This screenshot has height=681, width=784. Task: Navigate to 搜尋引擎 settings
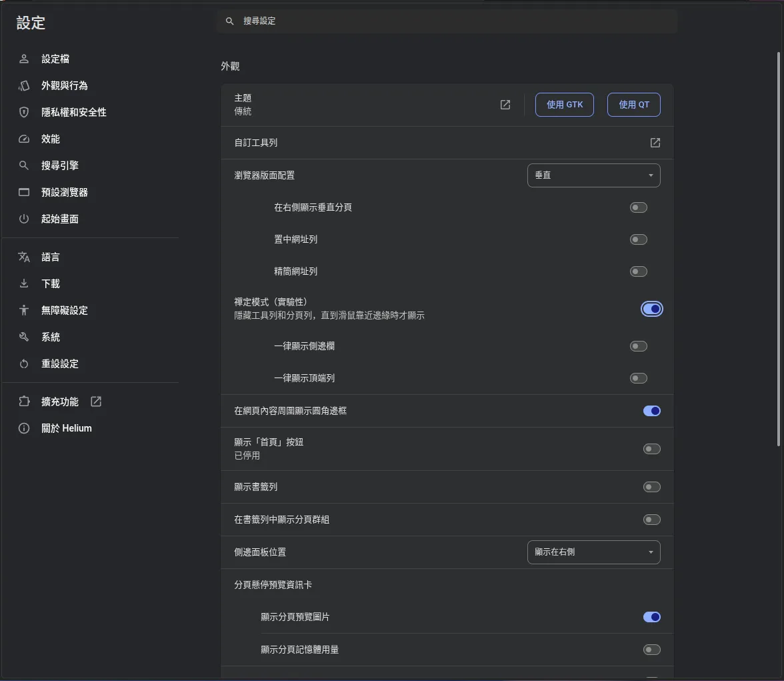[x=59, y=165]
